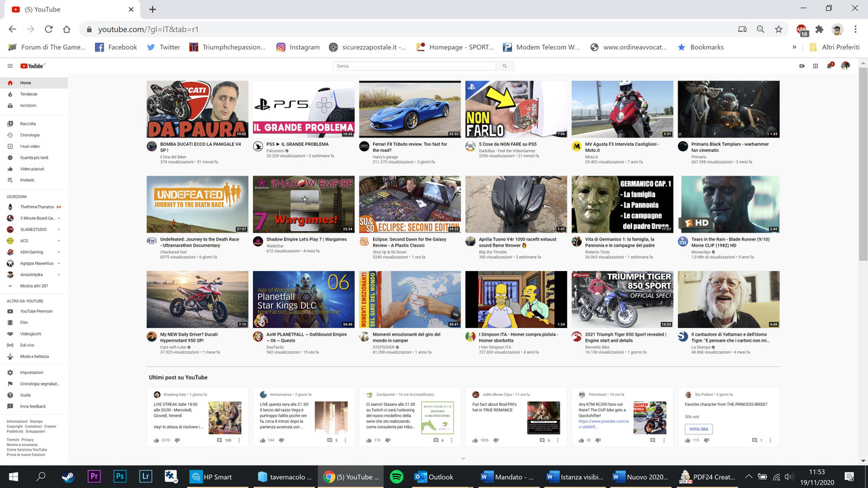Open the youtube.com link in PetroHead post
868x488 pixels.
tap(604, 424)
